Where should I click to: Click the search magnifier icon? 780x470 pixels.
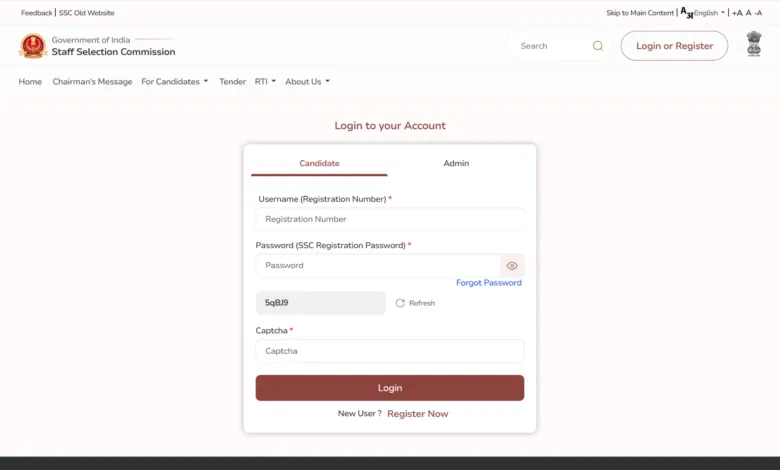click(x=597, y=46)
